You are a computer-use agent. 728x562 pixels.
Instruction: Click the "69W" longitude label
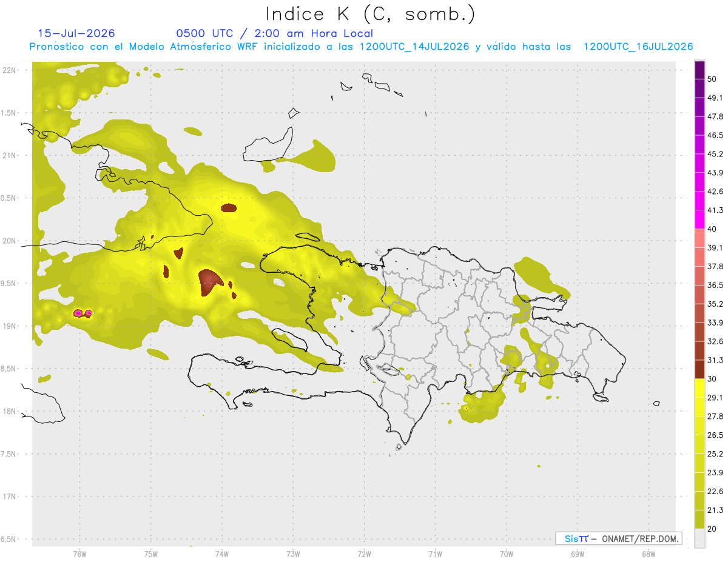(x=578, y=554)
